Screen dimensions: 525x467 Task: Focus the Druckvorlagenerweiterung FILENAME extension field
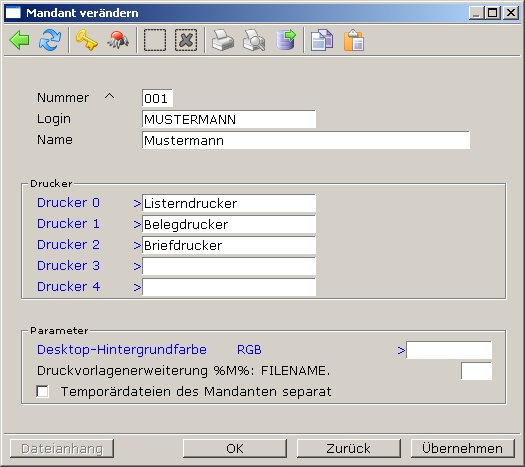tap(476, 371)
